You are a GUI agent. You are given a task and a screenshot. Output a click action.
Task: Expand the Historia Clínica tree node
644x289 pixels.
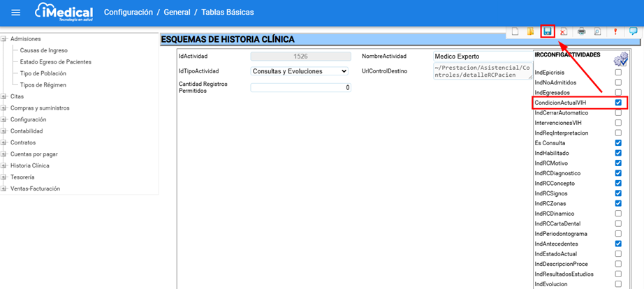pyautogui.click(x=5, y=165)
